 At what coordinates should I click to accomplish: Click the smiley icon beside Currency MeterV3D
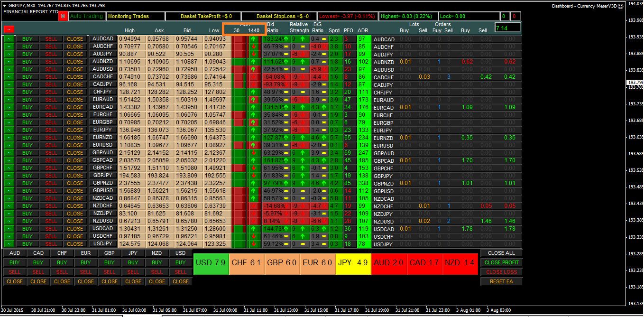pos(620,6)
